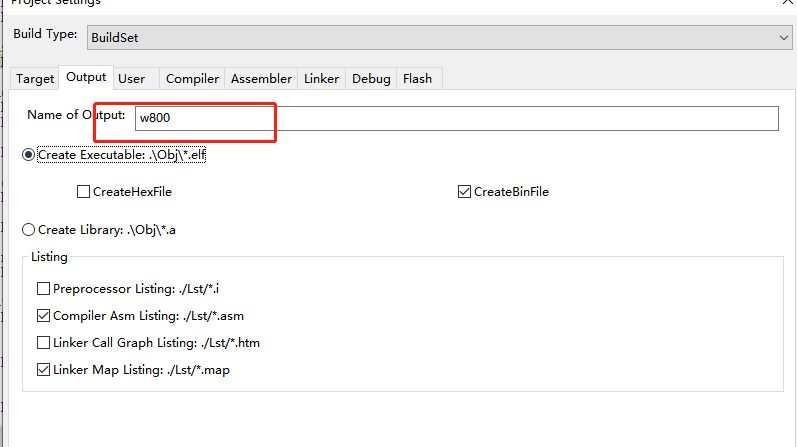Viewport: 797px width, 447px height.
Task: Enable the CreateHexFile checkbox
Action: tap(83, 192)
